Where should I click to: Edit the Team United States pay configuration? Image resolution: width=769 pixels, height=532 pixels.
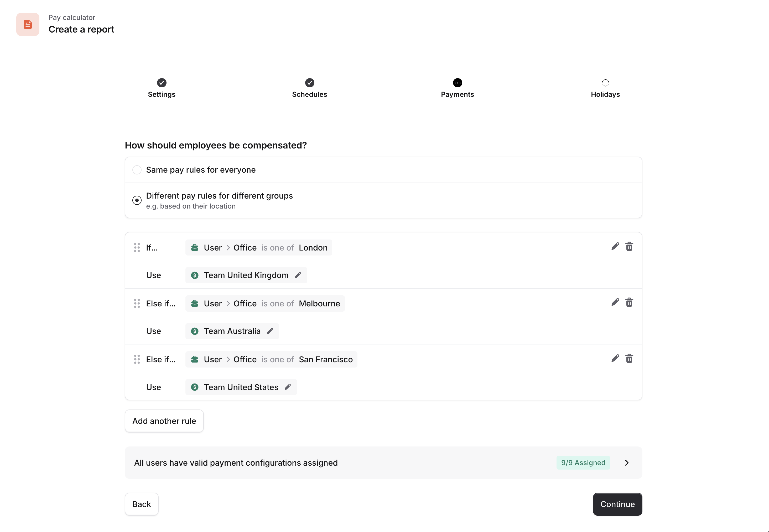(288, 387)
